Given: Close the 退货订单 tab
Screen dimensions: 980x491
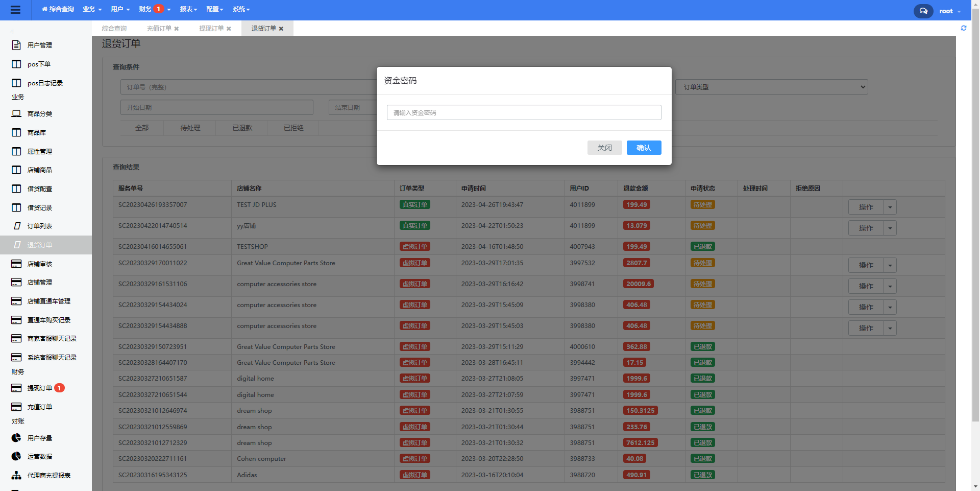Looking at the screenshot, I should click(281, 29).
